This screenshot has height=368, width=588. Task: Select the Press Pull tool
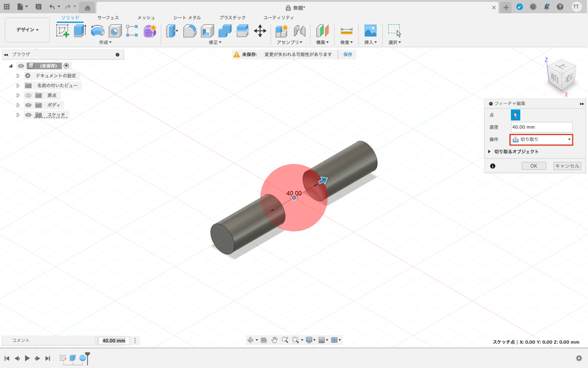(172, 31)
